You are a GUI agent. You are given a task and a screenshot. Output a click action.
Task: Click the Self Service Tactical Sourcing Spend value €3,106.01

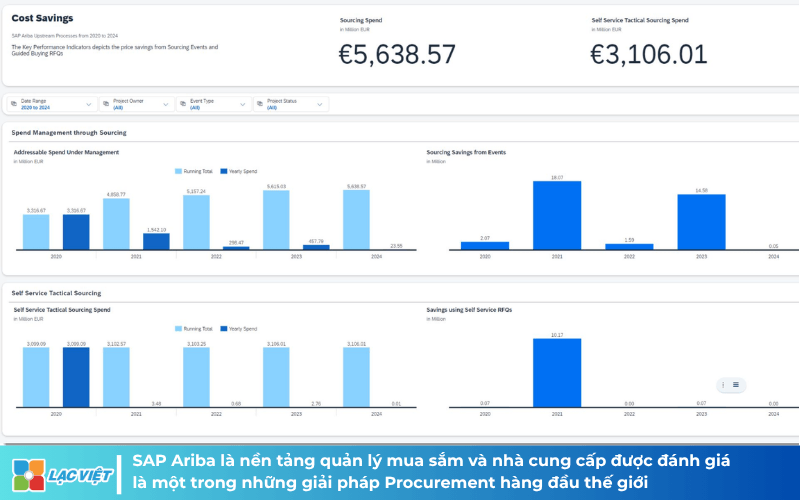(x=648, y=55)
